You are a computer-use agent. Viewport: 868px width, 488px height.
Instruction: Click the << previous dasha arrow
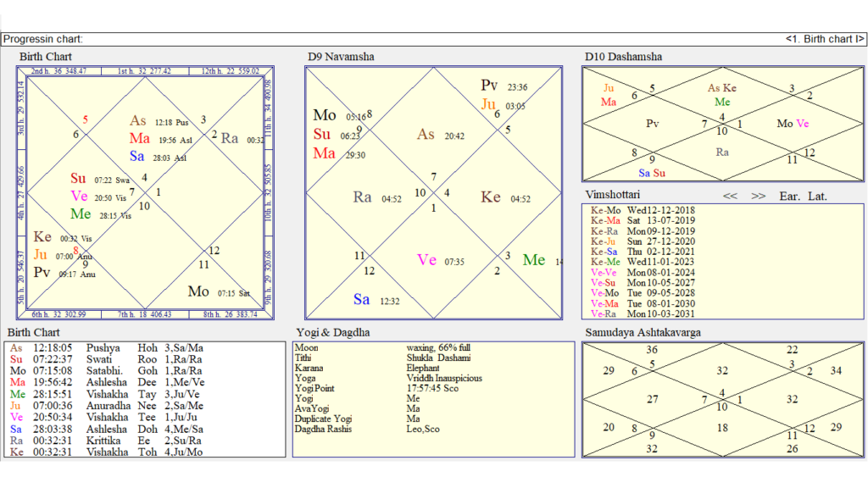(x=729, y=196)
